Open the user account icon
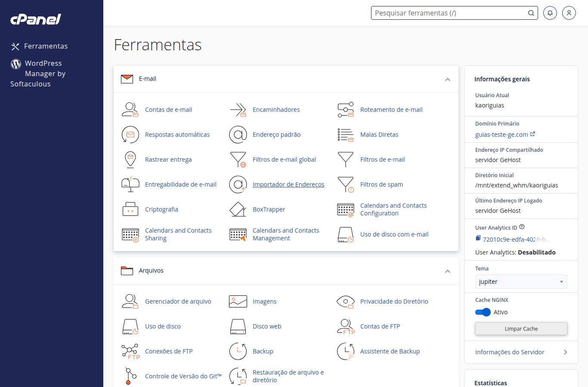Viewport: 588px width, 387px height. pyautogui.click(x=569, y=13)
